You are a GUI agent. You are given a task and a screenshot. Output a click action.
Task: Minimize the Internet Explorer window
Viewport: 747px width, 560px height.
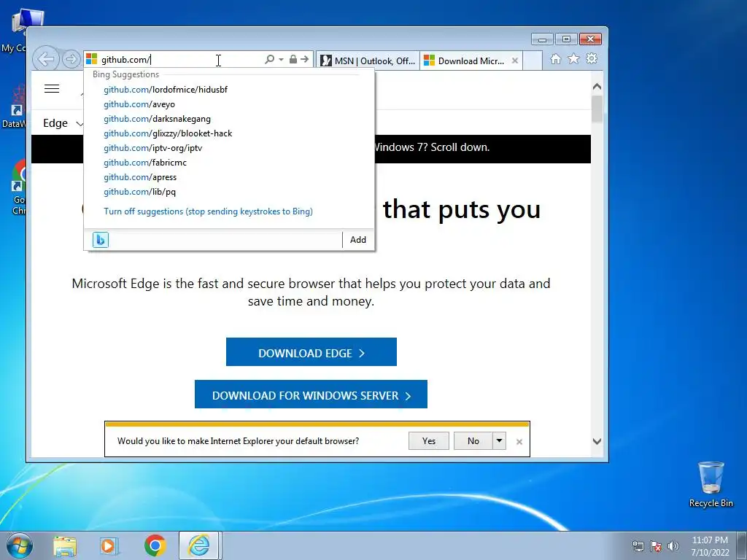[x=542, y=39]
